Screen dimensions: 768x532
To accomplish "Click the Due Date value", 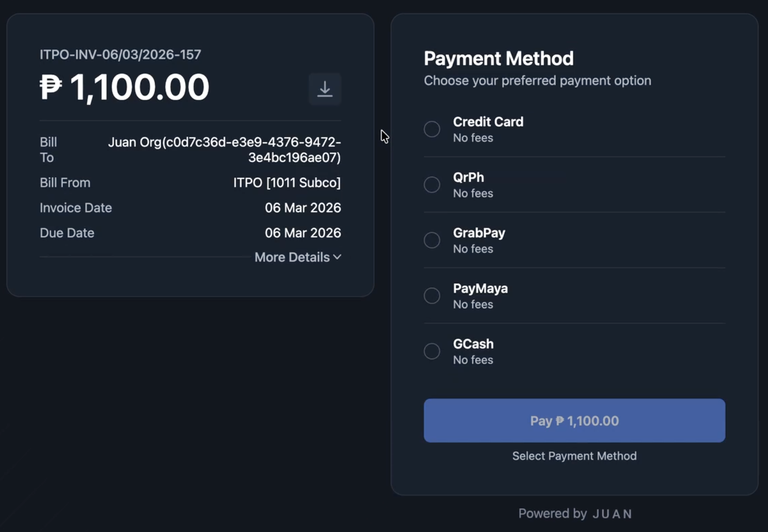I will 303,233.
